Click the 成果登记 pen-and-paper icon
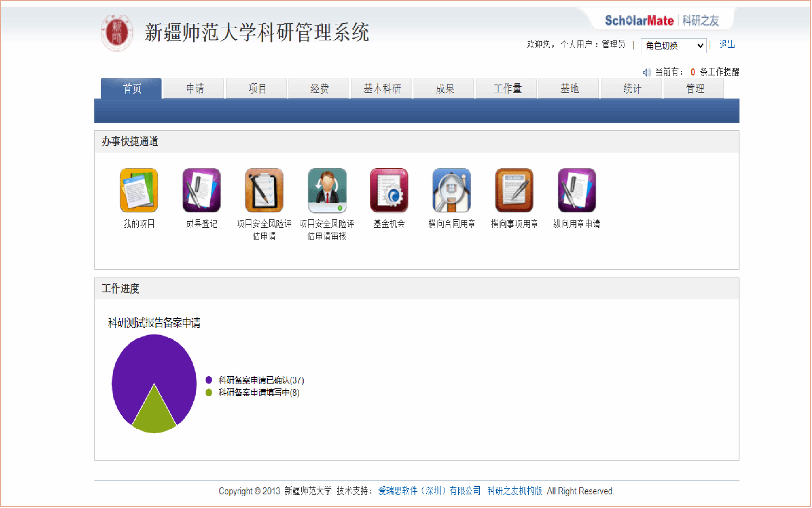 click(x=202, y=190)
